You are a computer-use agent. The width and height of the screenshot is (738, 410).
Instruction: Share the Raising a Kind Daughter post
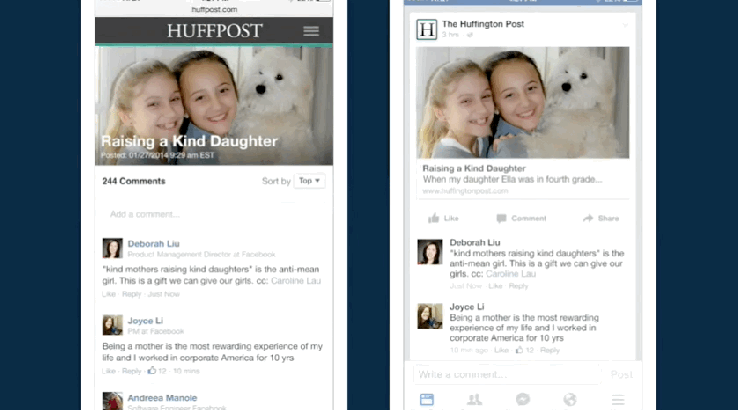[601, 218]
